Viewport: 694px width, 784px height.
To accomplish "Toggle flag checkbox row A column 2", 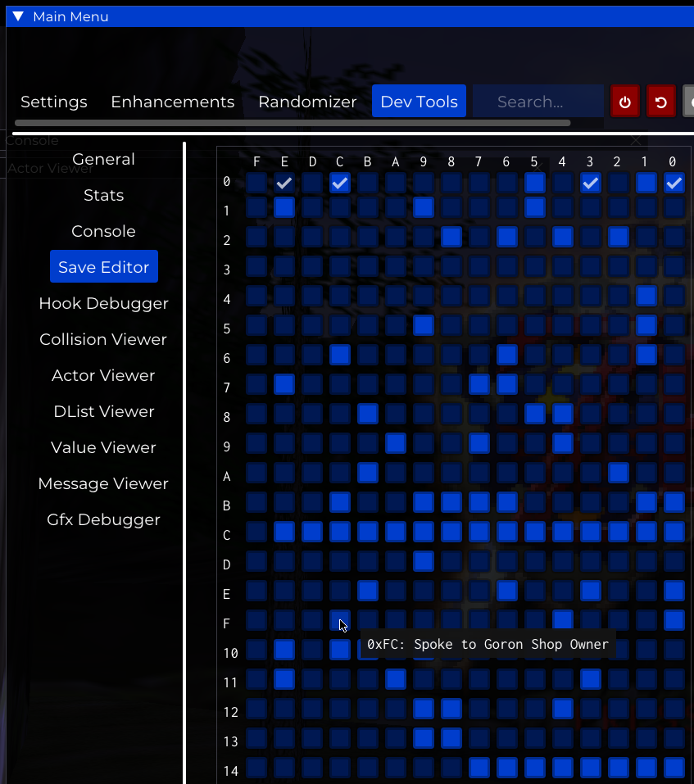I will coord(619,473).
